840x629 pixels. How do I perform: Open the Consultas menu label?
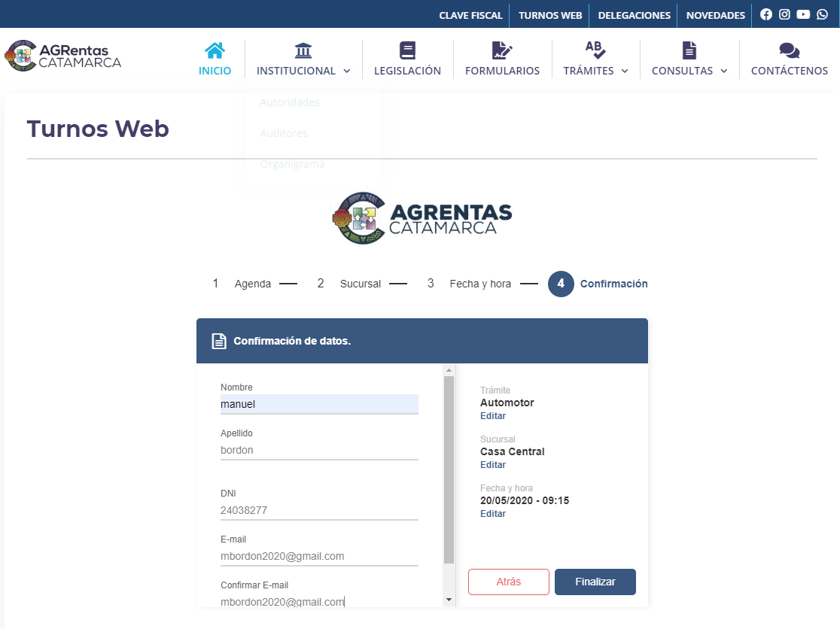[x=682, y=71]
